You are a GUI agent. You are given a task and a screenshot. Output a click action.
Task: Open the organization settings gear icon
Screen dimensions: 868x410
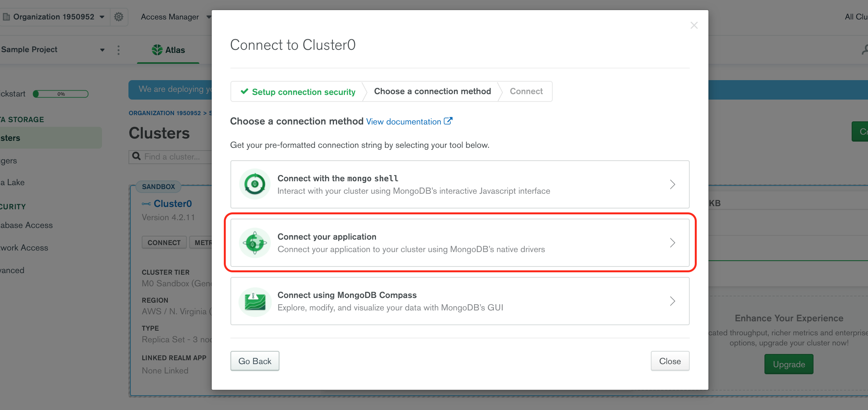tap(119, 17)
